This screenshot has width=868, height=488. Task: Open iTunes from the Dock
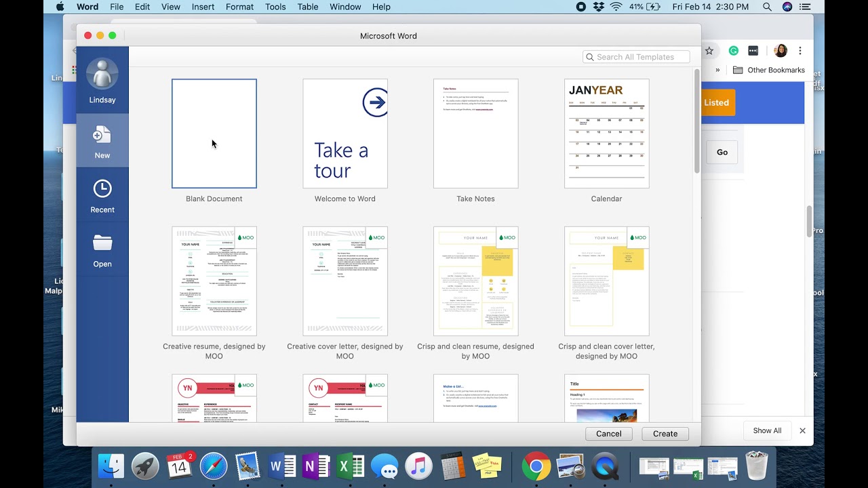pyautogui.click(x=419, y=466)
